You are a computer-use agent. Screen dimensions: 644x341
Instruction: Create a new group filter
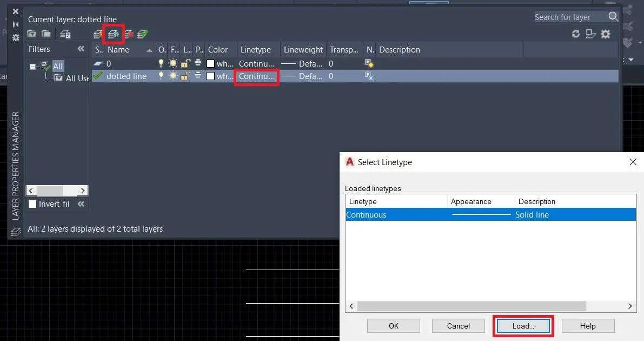[x=47, y=34]
